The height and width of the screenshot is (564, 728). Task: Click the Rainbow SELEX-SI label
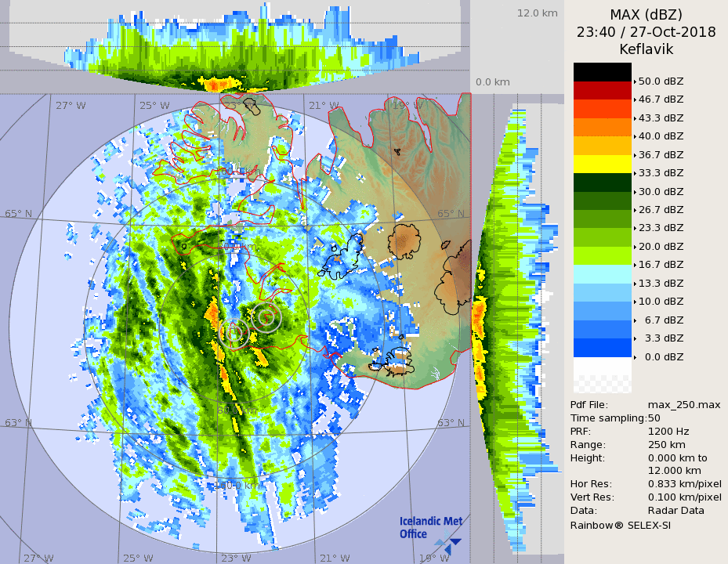pos(619,524)
